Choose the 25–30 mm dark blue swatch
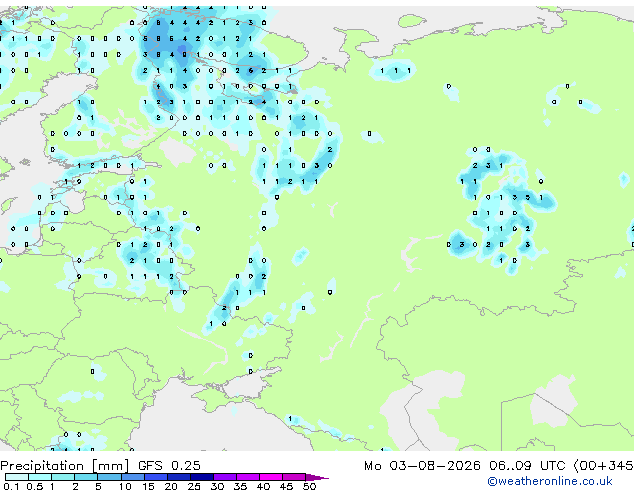Image resolution: width=634 pixels, height=490 pixels. [202, 477]
